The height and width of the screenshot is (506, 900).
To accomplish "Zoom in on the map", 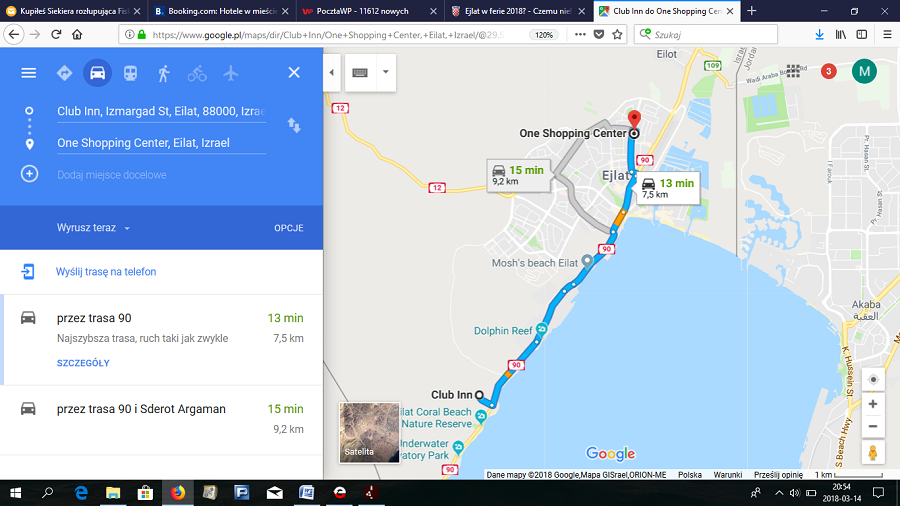I will point(873,404).
